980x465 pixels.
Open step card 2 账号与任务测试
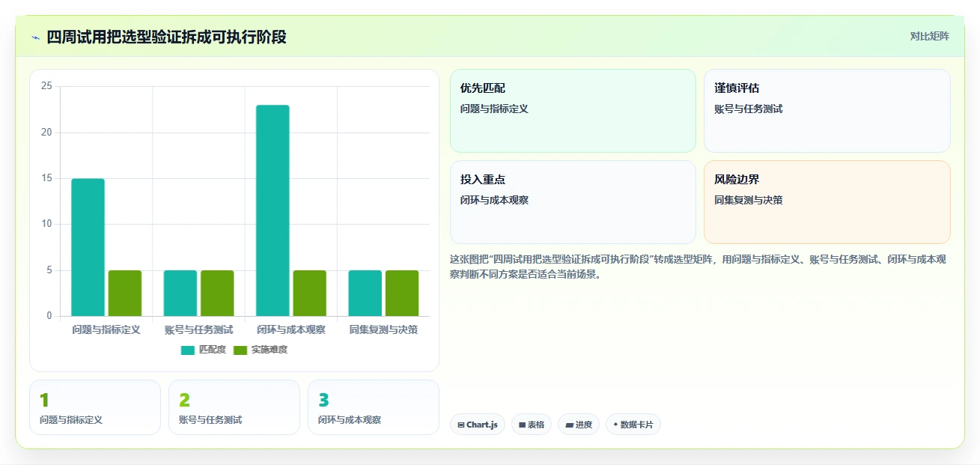tap(234, 407)
